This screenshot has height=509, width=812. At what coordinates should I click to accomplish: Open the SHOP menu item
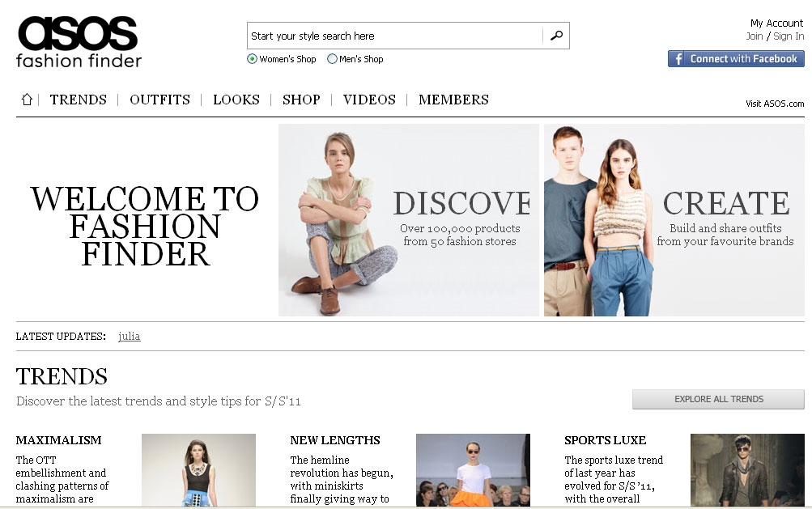point(301,100)
